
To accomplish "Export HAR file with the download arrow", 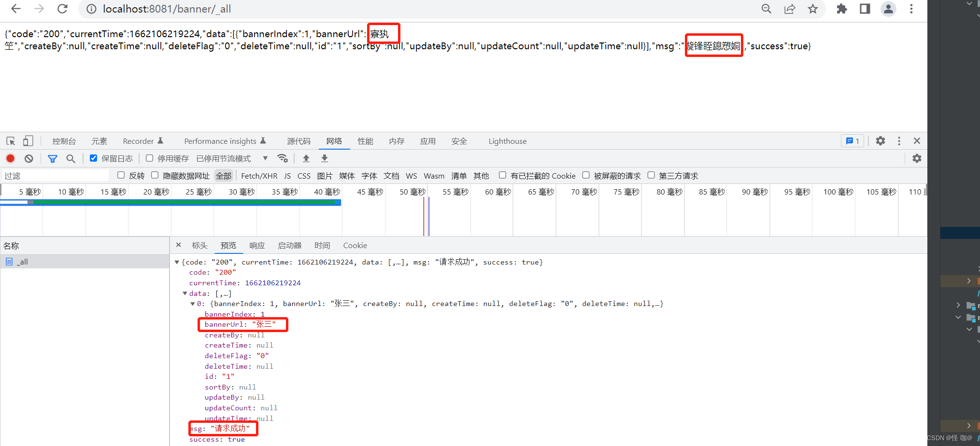I will pos(325,158).
